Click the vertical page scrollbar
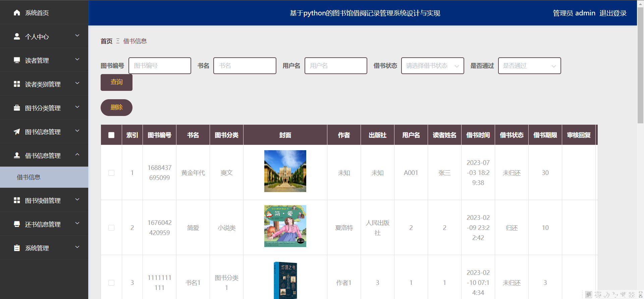The width and height of the screenshot is (644, 299). point(640,65)
